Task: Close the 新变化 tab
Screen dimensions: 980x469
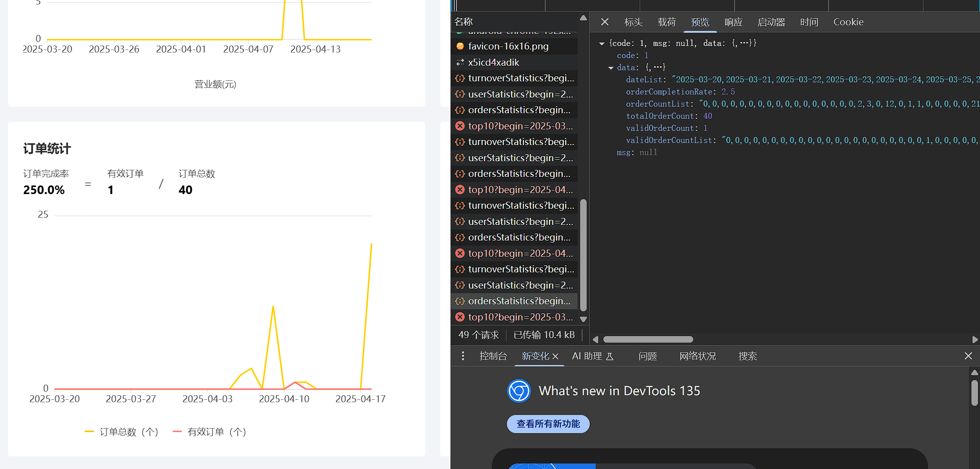Action: pos(555,356)
